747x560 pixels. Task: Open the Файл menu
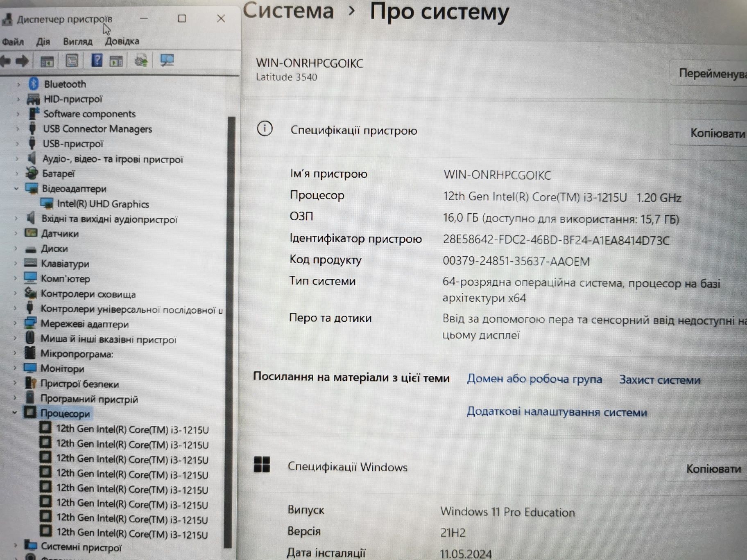[x=13, y=42]
